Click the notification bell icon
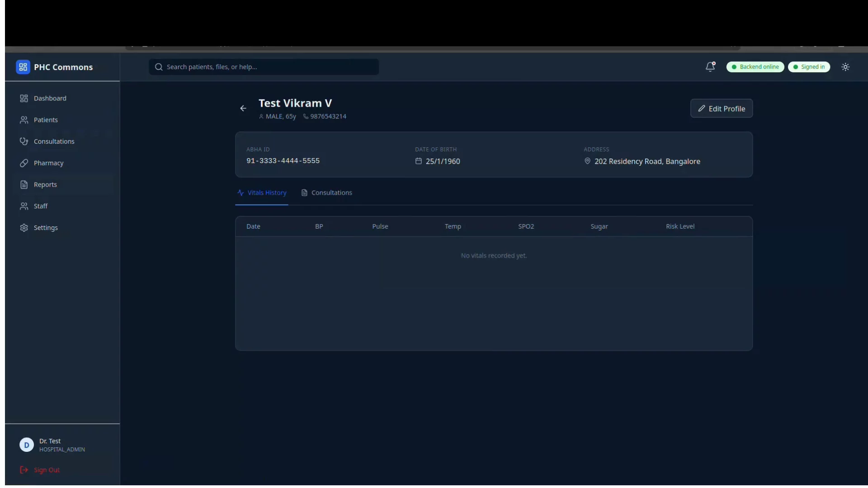The height and width of the screenshot is (488, 868). click(710, 67)
